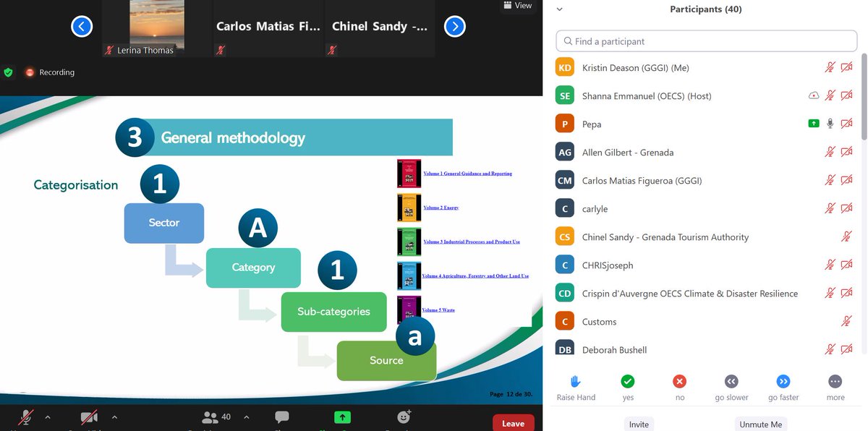Image resolution: width=868 pixels, height=431 pixels.
Task: Click Crispin d'Auvergne muted microphone icon
Action: 830,293
